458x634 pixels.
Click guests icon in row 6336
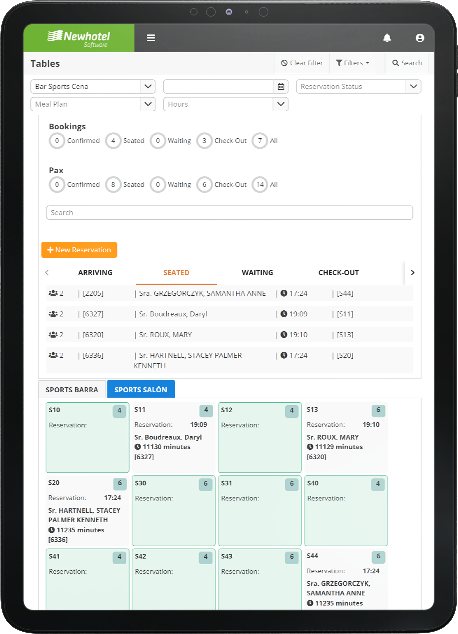pos(53,355)
